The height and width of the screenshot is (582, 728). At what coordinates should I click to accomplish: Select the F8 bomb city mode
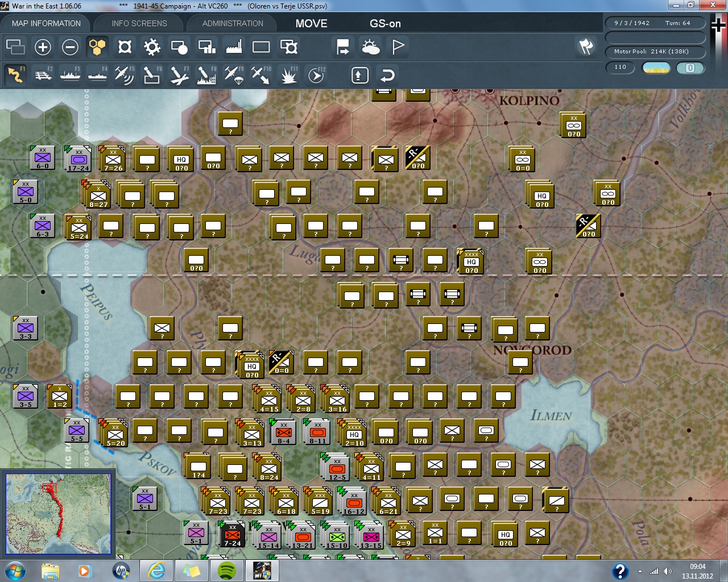tap(206, 75)
